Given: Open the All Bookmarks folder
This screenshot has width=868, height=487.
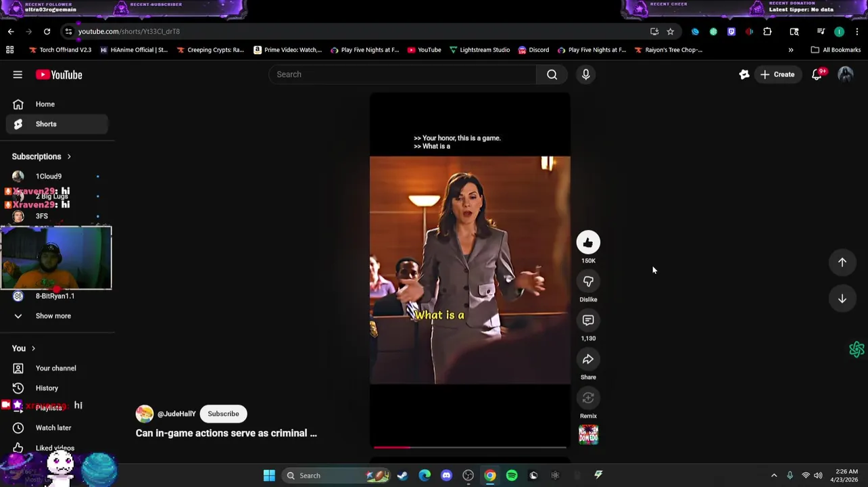Looking at the screenshot, I should point(836,49).
